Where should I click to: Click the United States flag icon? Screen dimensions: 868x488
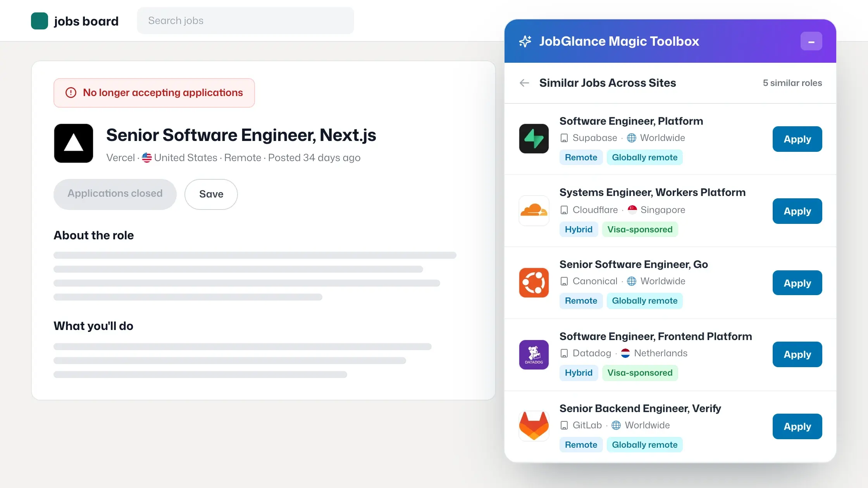(147, 158)
